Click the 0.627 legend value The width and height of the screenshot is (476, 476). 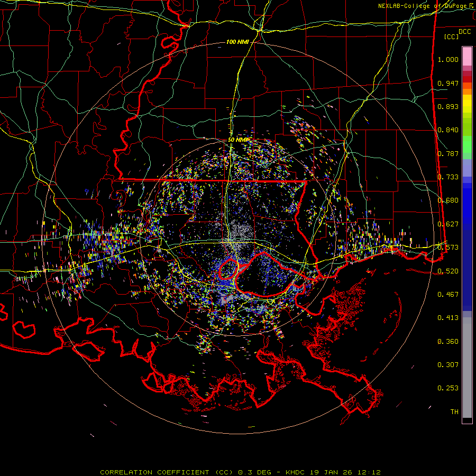click(x=448, y=224)
